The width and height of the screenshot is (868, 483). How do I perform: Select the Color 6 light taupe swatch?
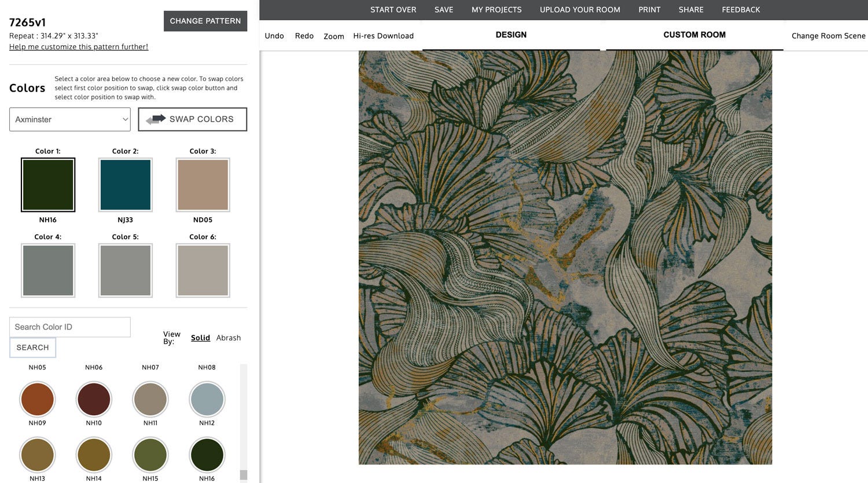coord(203,270)
